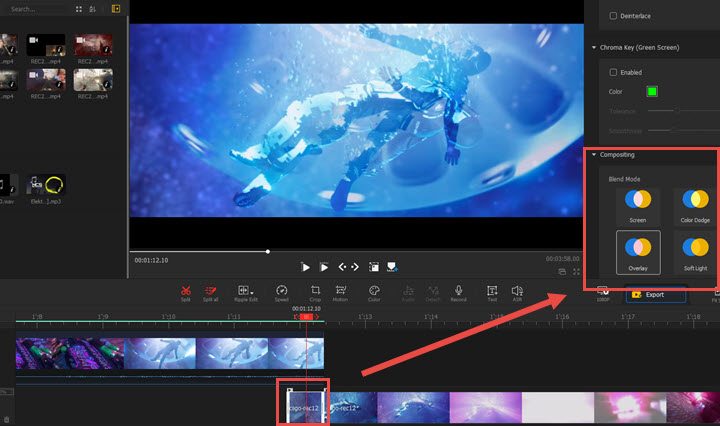Viewport: 720px width, 426px height.
Task: Select the red REC2 mp4 thumbnail, top row
Action: tap(93, 45)
